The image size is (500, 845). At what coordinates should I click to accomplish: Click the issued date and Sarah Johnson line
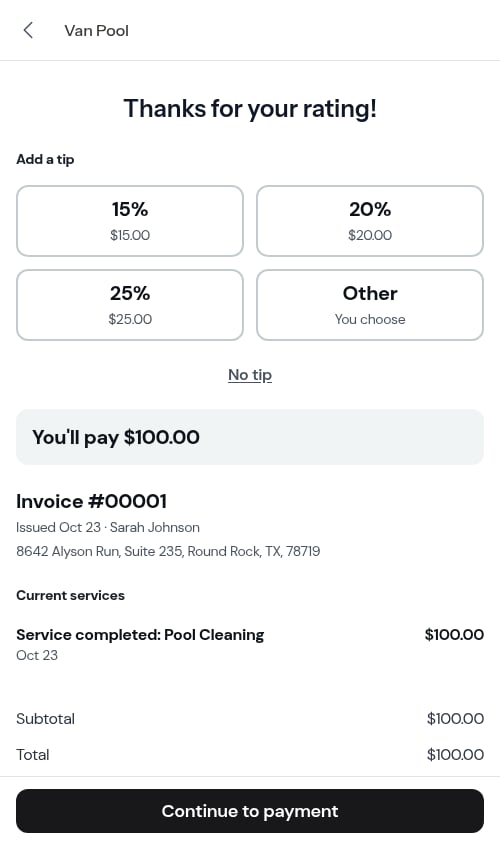point(108,527)
